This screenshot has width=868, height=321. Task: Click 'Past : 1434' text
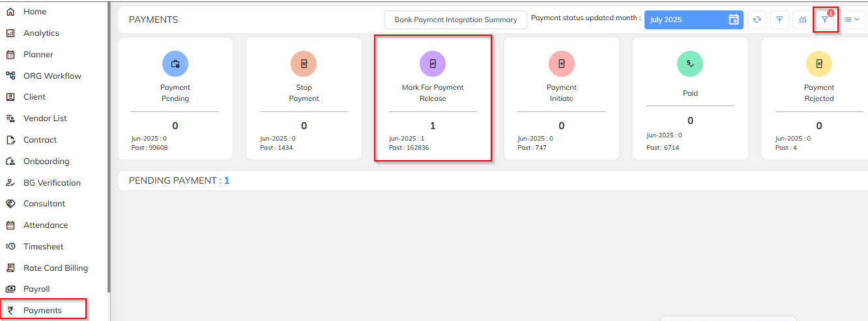pos(276,148)
